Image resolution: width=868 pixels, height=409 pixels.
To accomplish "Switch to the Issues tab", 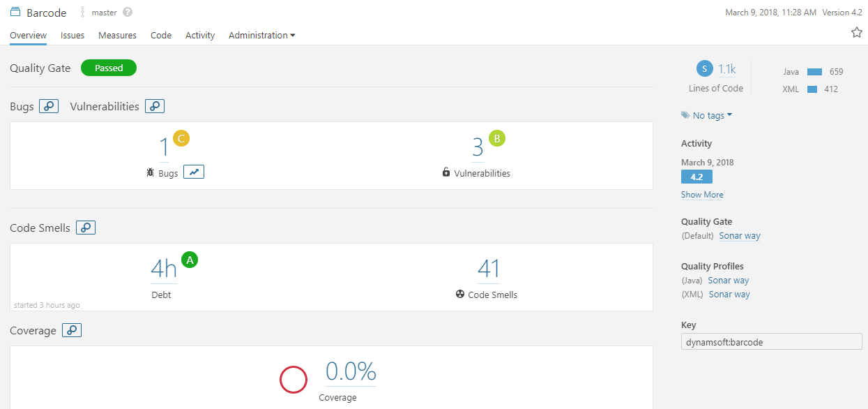I will [73, 36].
